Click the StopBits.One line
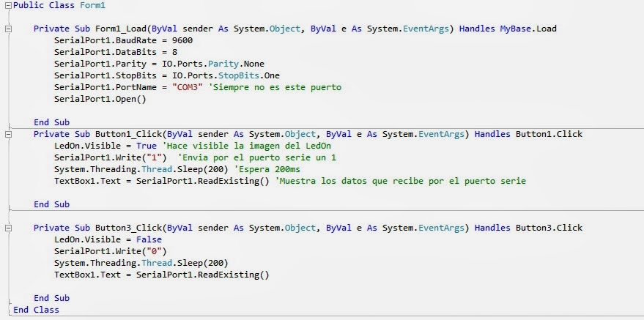644x320 pixels. click(167, 75)
